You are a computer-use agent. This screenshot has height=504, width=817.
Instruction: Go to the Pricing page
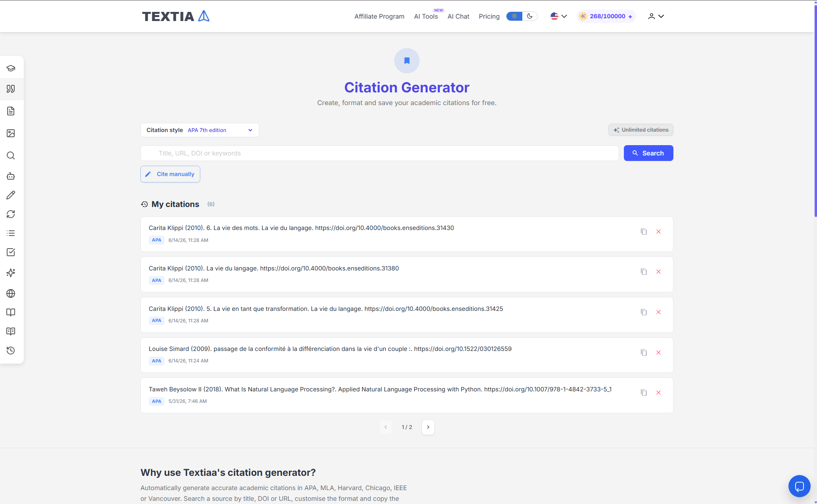tap(489, 16)
